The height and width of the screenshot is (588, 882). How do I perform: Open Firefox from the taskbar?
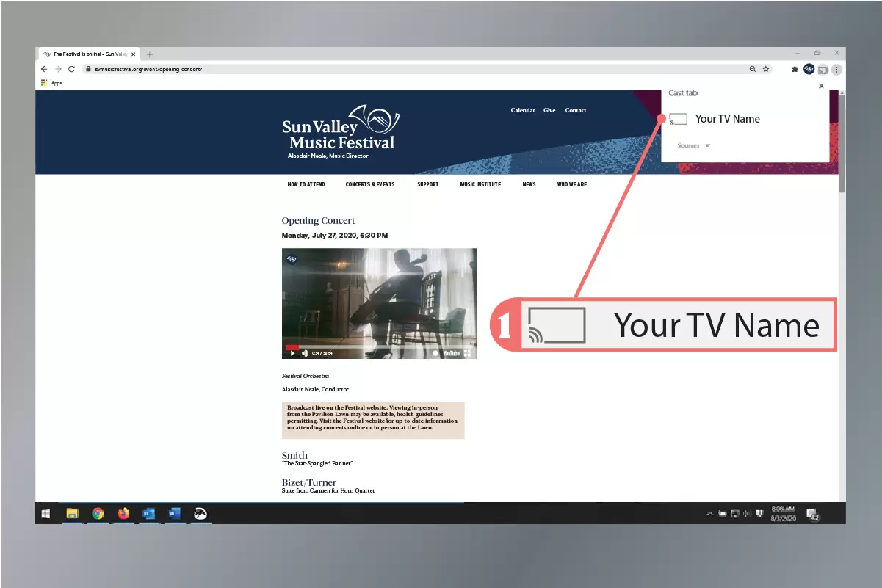[x=123, y=514]
